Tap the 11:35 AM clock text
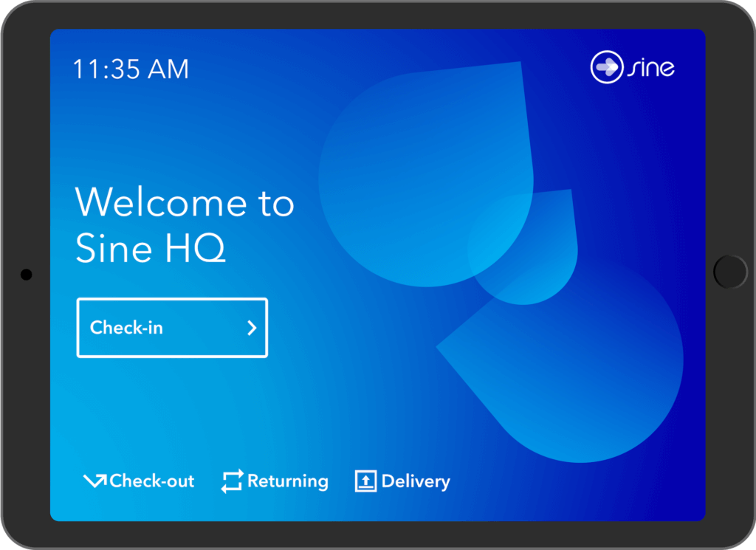Screen dimensions: 756x550 131,69
